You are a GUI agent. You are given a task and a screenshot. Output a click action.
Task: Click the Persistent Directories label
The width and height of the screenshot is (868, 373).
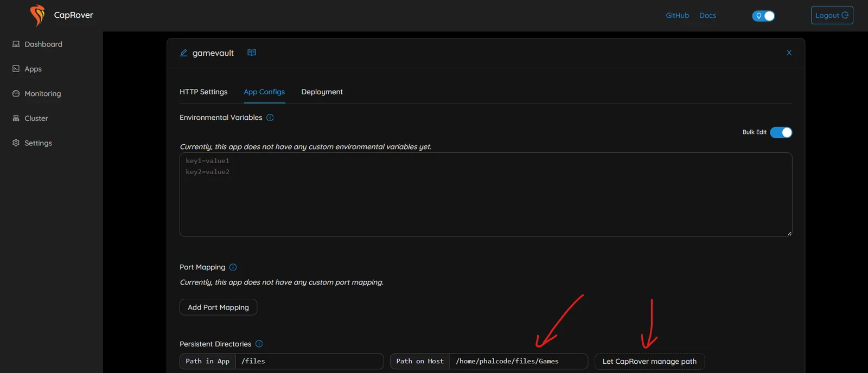coord(215,344)
